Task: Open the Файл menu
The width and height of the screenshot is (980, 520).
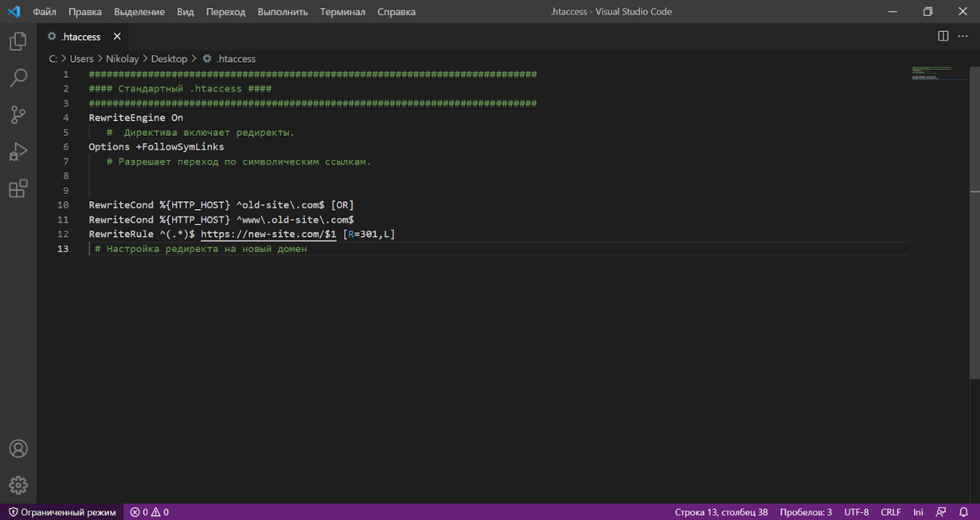Action: click(44, 12)
